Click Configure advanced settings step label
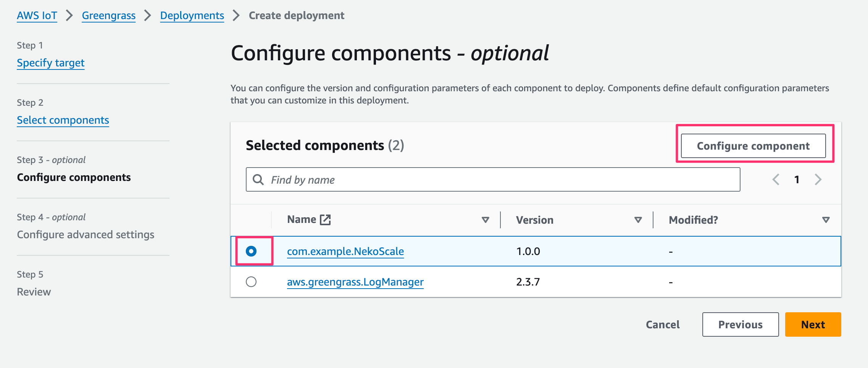868x368 pixels. pyautogui.click(x=86, y=235)
